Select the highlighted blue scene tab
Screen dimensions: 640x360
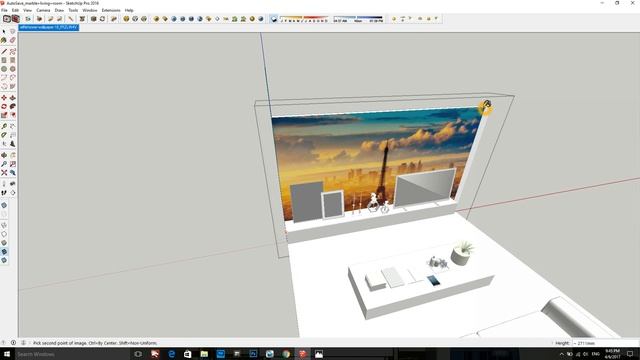pyautogui.click(x=49, y=27)
